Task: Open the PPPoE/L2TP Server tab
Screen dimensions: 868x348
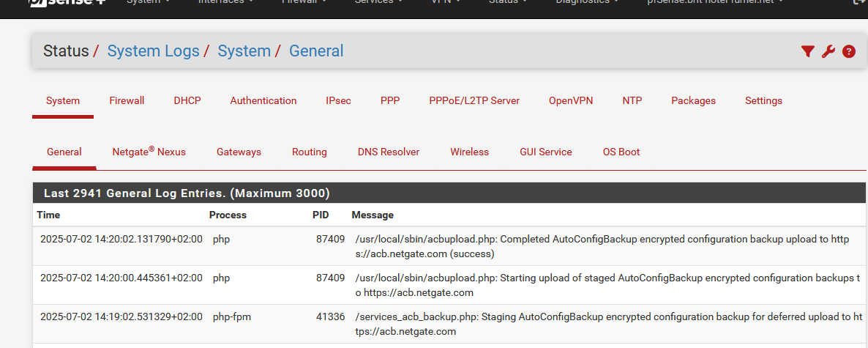Action: 474,101
